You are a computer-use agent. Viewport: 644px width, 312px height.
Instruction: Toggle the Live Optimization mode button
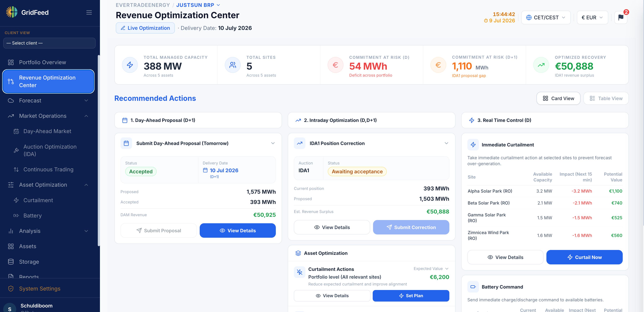(x=145, y=28)
